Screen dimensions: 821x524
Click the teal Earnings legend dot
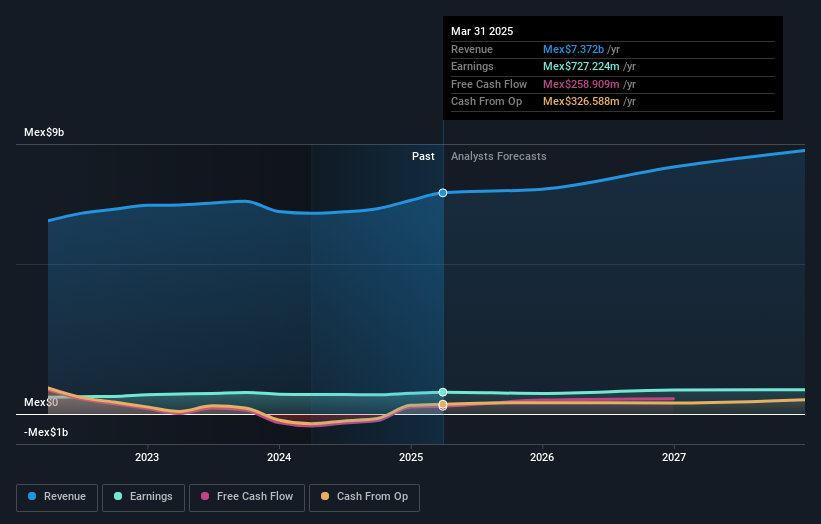coord(118,496)
